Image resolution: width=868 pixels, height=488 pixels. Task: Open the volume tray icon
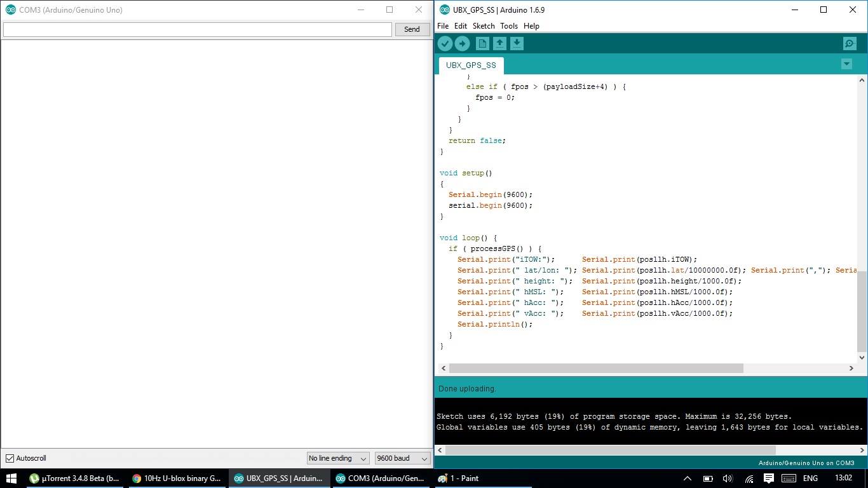(x=728, y=478)
